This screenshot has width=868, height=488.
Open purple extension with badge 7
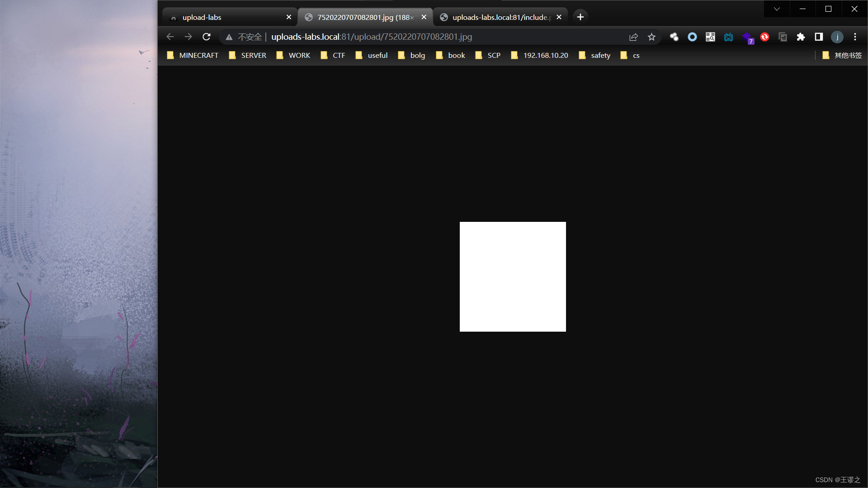coord(747,38)
